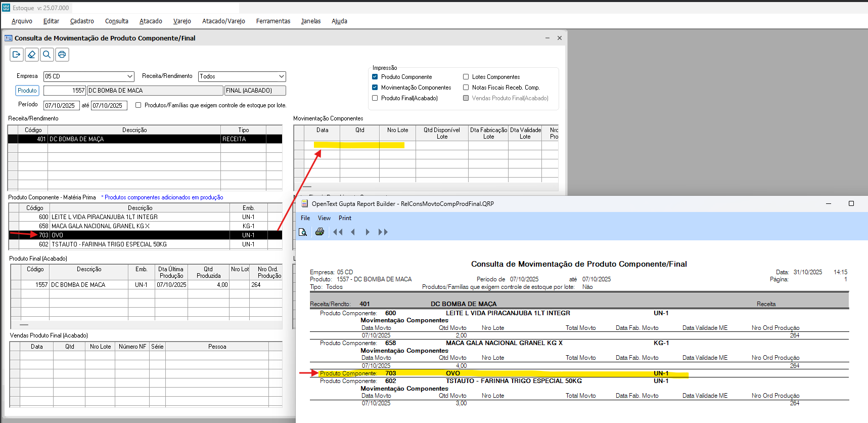Image resolution: width=868 pixels, height=423 pixels.
Task: Click Número NF column header
Action: click(x=132, y=347)
